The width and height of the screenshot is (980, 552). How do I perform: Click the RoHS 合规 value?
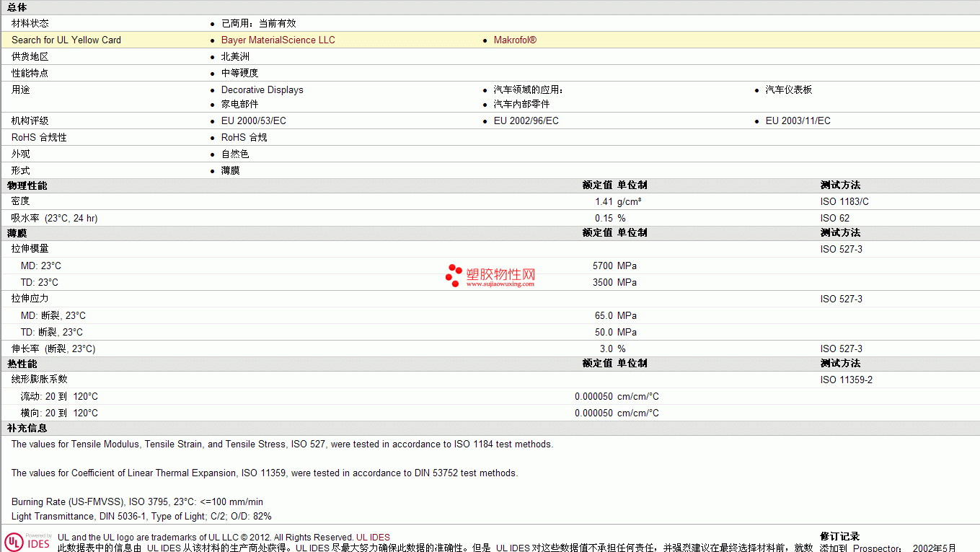tap(244, 137)
